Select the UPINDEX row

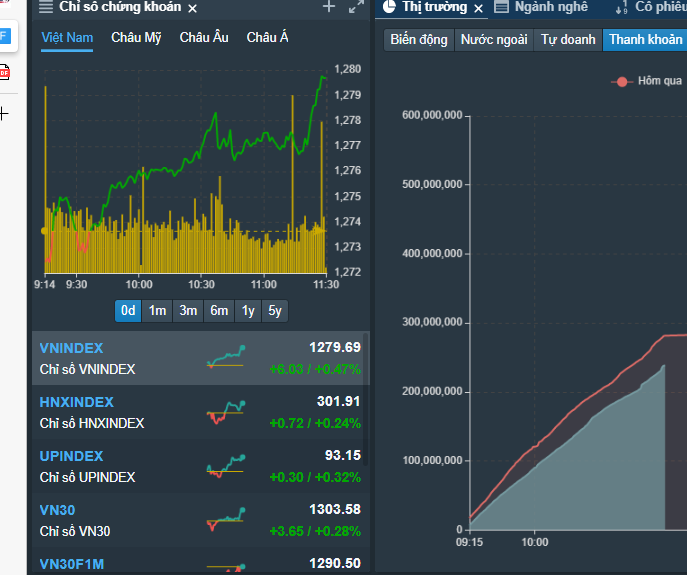pos(200,466)
